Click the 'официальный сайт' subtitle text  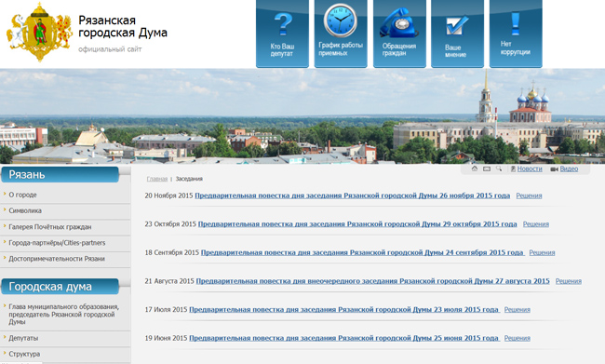coord(110,49)
